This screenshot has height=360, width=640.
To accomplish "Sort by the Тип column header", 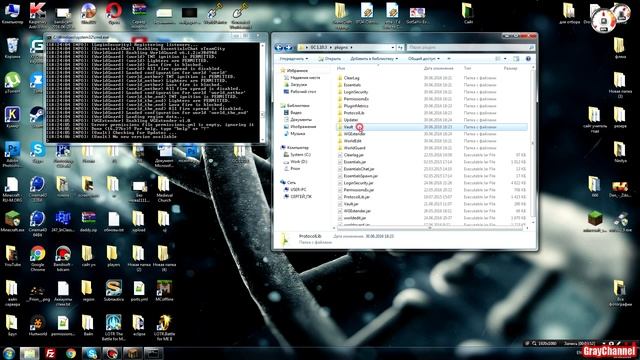I will [467, 68].
